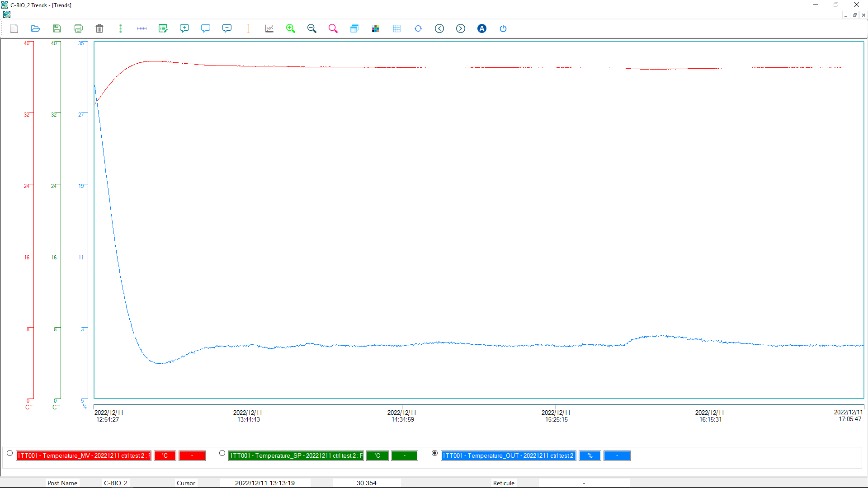Click the green save disk icon
This screenshot has width=868, height=488.
point(57,28)
